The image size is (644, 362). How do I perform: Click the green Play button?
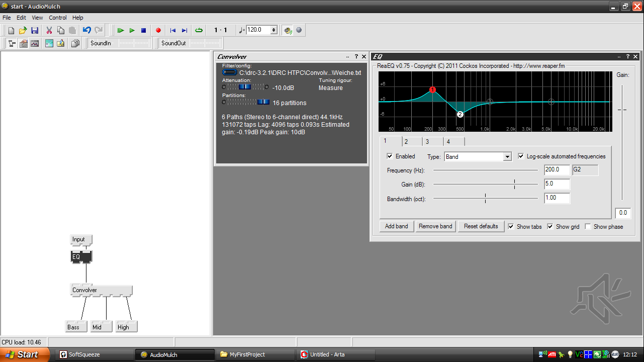pyautogui.click(x=132, y=30)
